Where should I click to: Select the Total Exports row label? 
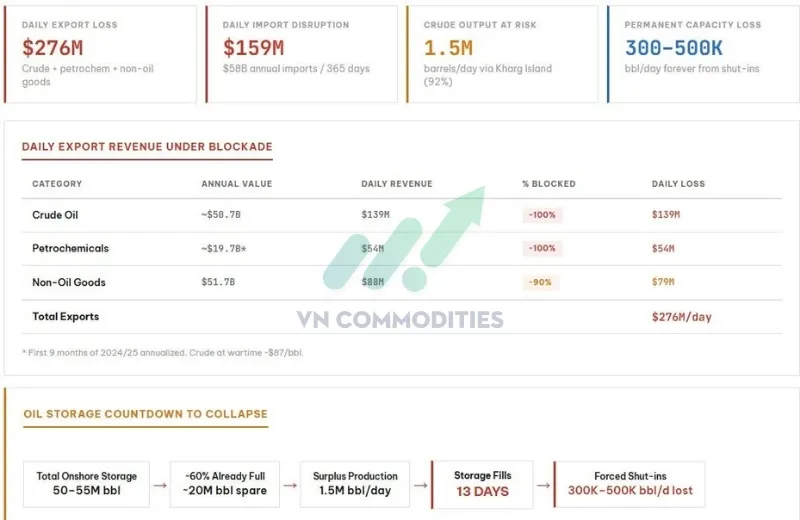click(x=66, y=316)
